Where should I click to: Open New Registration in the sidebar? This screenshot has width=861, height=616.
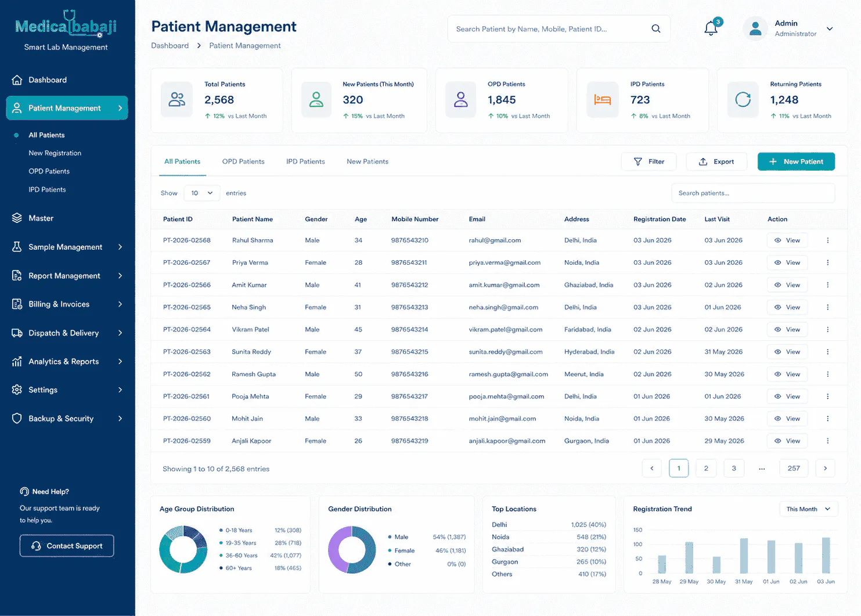(x=55, y=153)
